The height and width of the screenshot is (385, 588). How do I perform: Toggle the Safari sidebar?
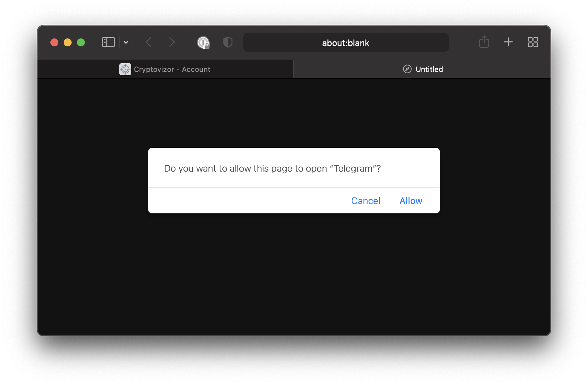coord(108,42)
